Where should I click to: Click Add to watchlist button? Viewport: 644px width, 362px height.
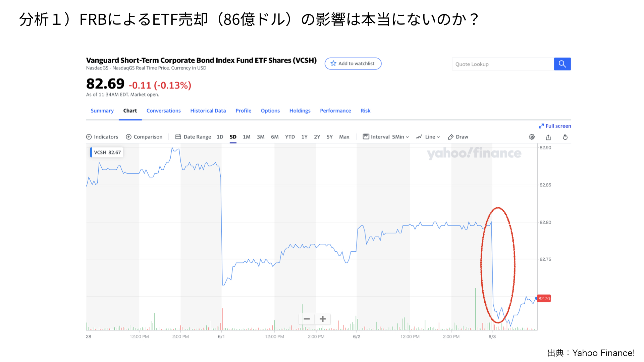(x=353, y=64)
